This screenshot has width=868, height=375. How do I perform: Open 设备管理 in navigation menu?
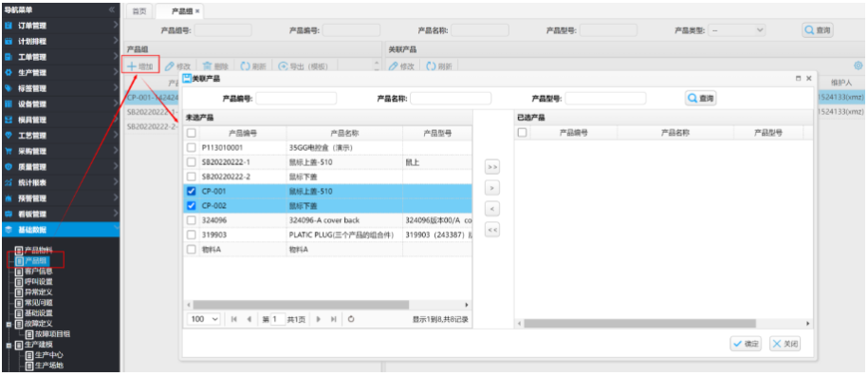(60, 103)
